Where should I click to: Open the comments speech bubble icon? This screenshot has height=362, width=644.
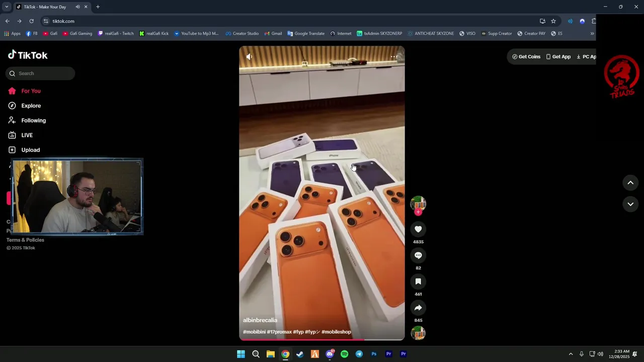pyautogui.click(x=418, y=255)
